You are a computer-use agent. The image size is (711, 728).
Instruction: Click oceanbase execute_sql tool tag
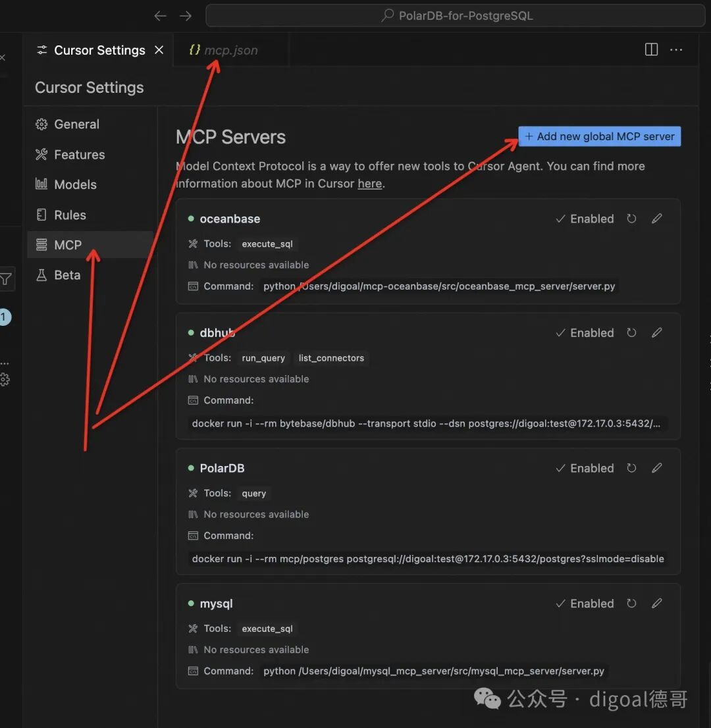click(267, 244)
